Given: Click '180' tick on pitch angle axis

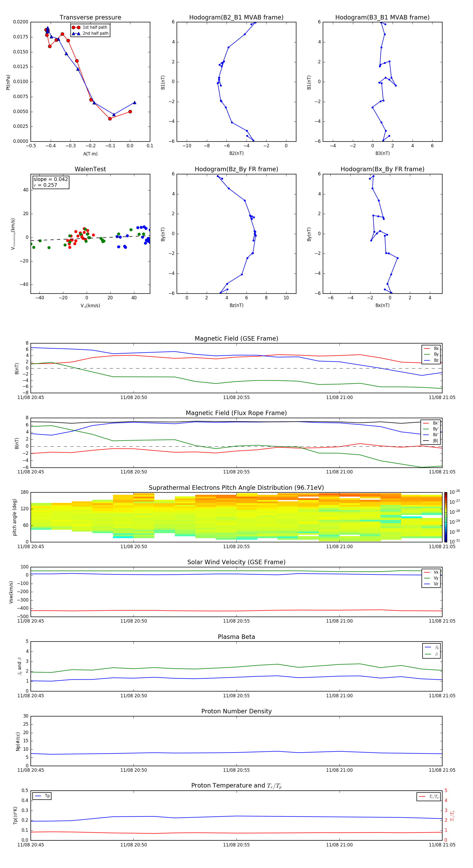Looking at the screenshot, I should tap(25, 492).
